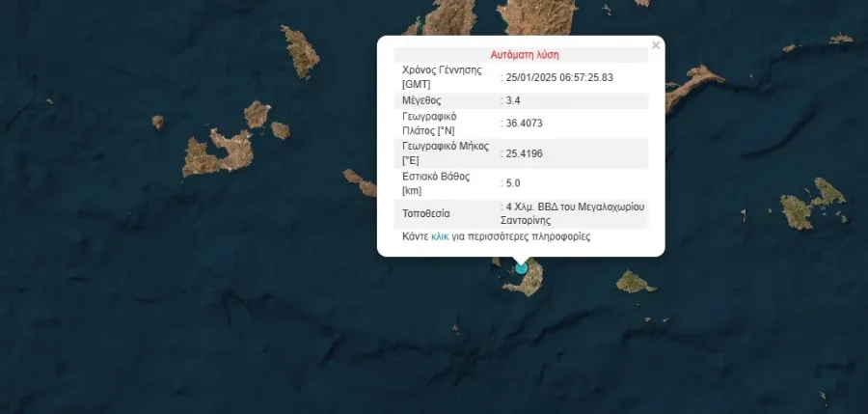
Task: Click the 'κλικ' link for more information
Action: point(440,236)
